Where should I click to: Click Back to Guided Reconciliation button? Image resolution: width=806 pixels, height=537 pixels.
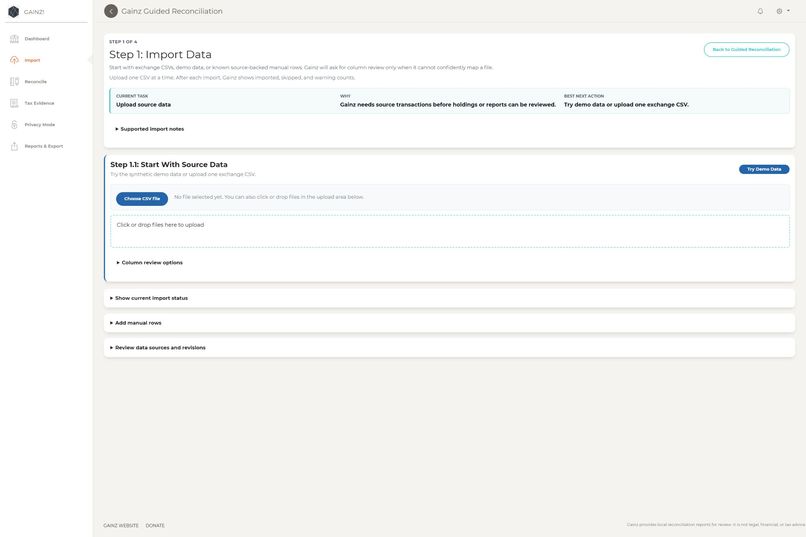(x=746, y=50)
